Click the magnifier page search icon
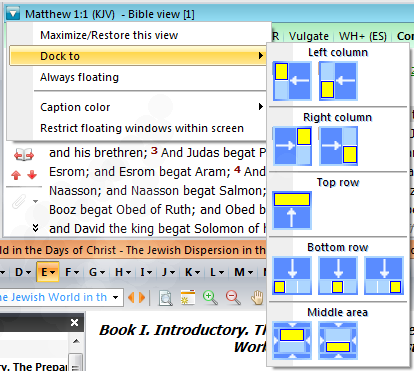This screenshot has width=414, height=371. pyautogui.click(x=166, y=298)
